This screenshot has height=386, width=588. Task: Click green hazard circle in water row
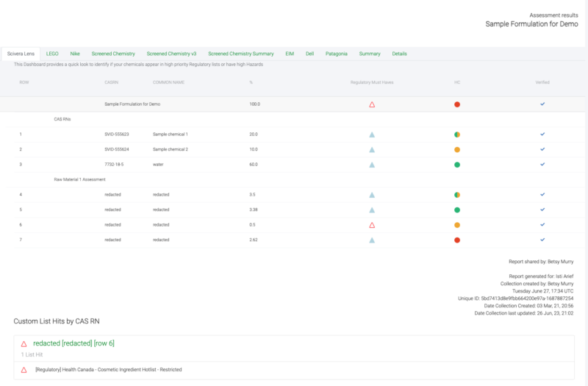click(x=457, y=165)
